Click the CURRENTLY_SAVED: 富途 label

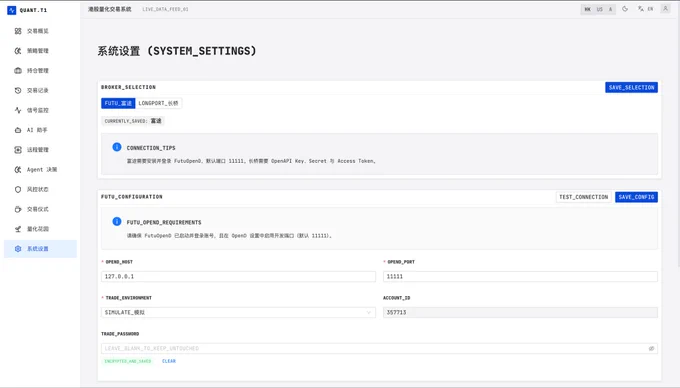(x=133, y=121)
